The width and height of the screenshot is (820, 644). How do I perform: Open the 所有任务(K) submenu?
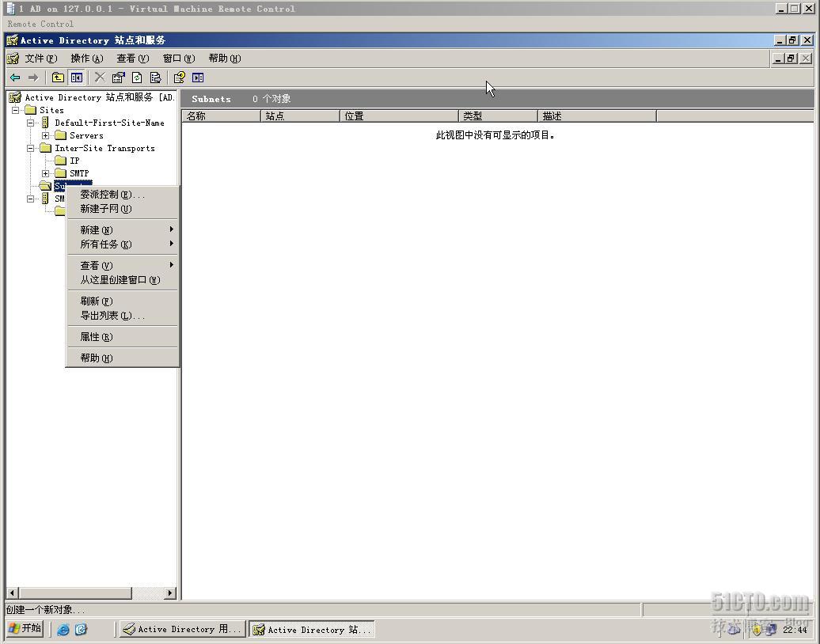123,244
